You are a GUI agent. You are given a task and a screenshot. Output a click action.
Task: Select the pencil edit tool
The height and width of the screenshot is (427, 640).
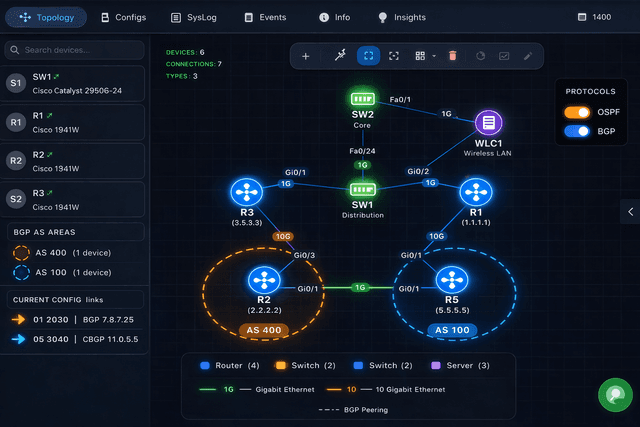528,56
